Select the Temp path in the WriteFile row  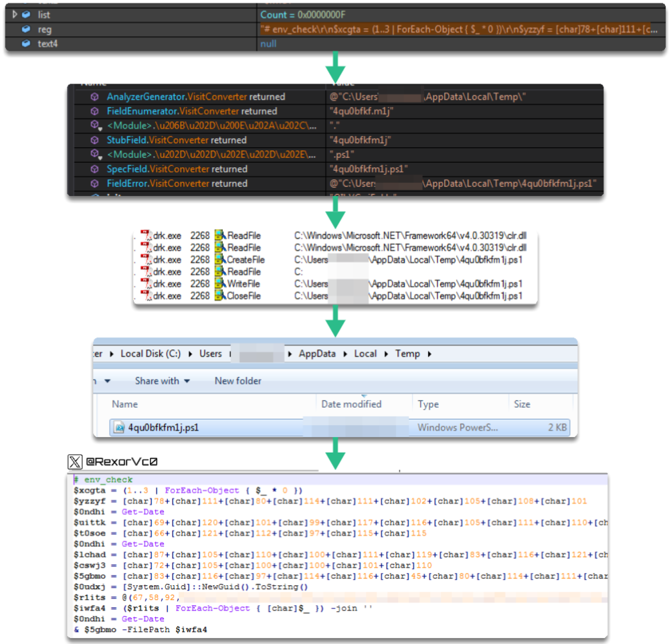coord(408,284)
